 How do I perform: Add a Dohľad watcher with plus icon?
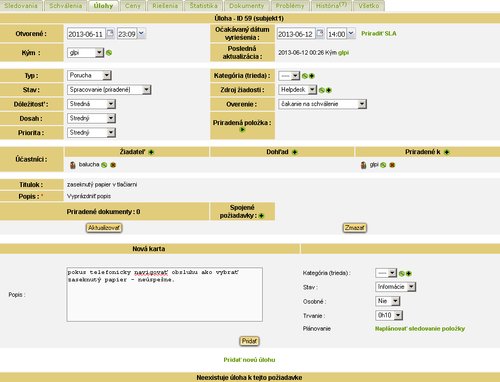pos(295,152)
